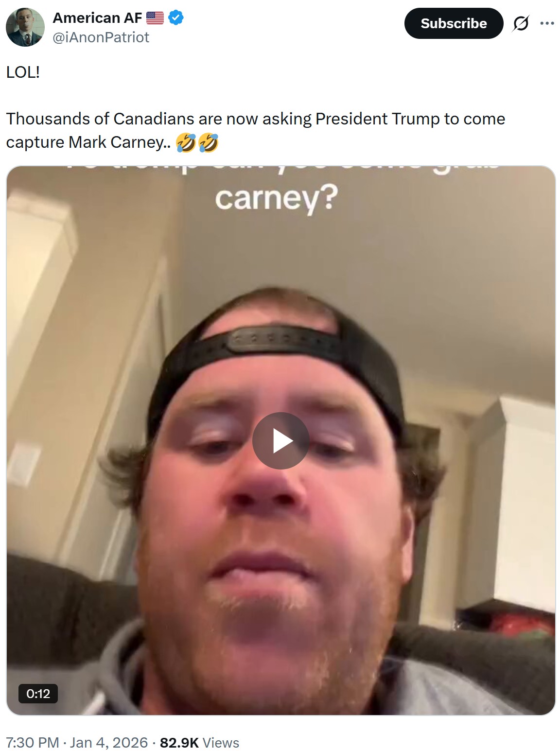
Task: Open the @iAnonPatriot handle link
Action: coord(101,37)
